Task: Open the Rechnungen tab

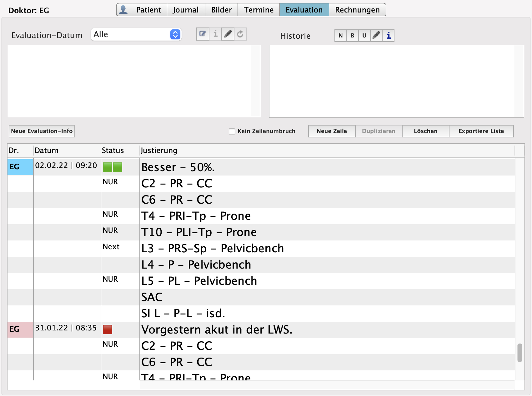Action: pos(357,10)
